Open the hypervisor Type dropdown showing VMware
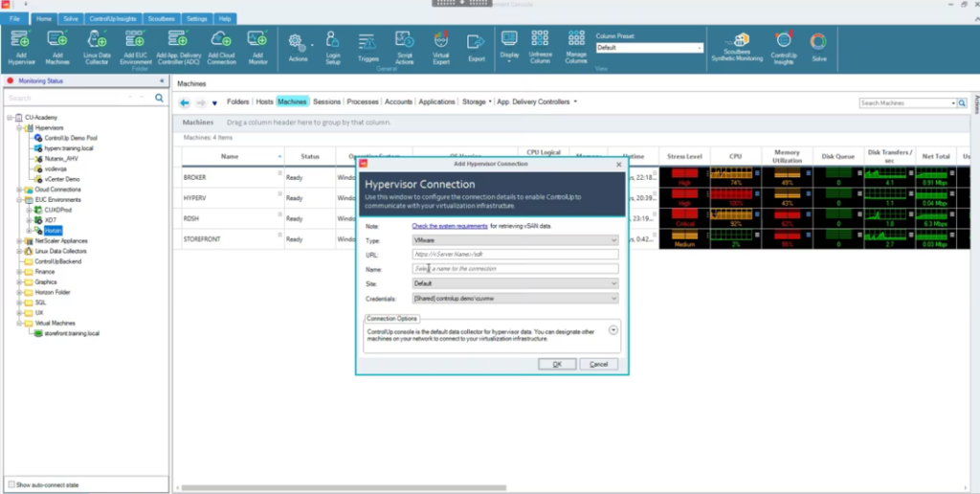This screenshot has width=980, height=494. pos(515,240)
